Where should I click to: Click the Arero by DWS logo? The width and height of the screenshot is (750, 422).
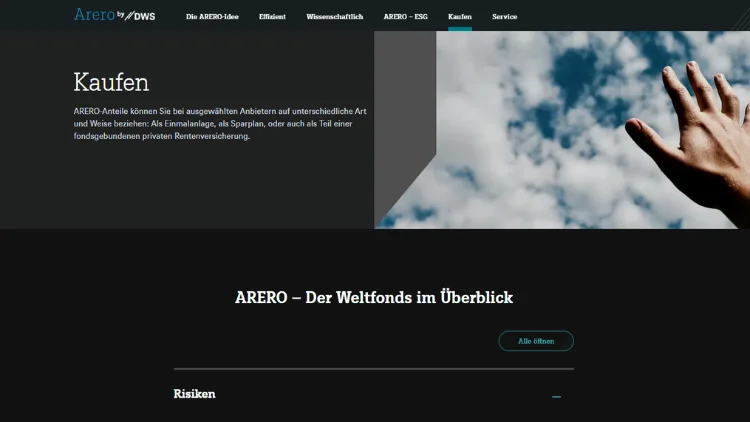(114, 15)
